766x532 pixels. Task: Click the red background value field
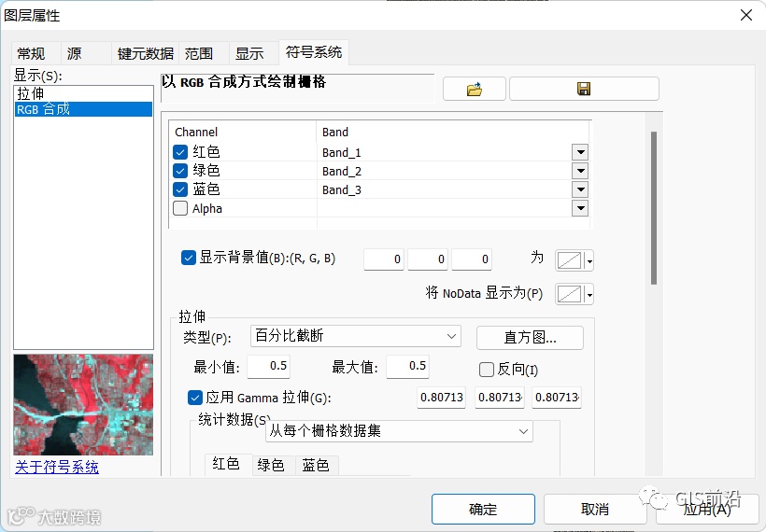point(384,259)
